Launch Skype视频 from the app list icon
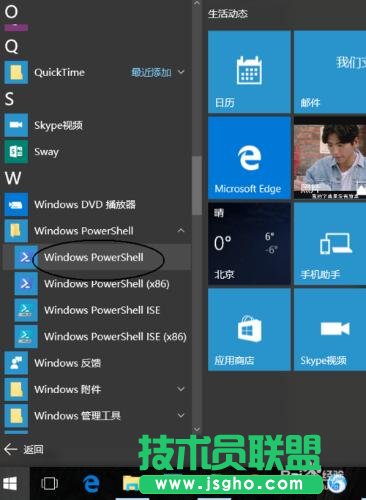This screenshot has height=500, width=366. (x=16, y=125)
